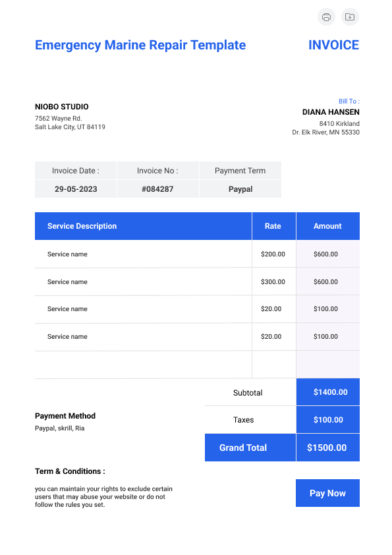Screen dimensions: 392x555
Task: Click the $600.00 amount beside $300.00 rate
Action: point(326,281)
